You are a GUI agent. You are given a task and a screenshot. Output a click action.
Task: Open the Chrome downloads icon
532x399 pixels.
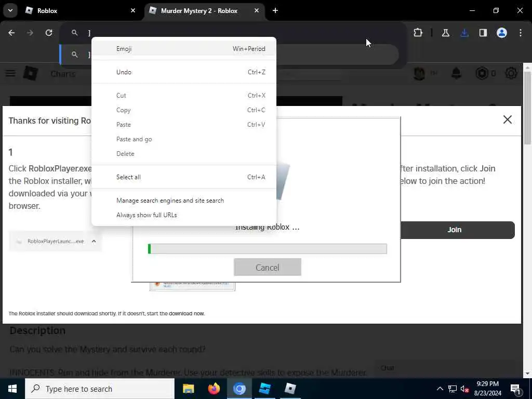coord(464,33)
